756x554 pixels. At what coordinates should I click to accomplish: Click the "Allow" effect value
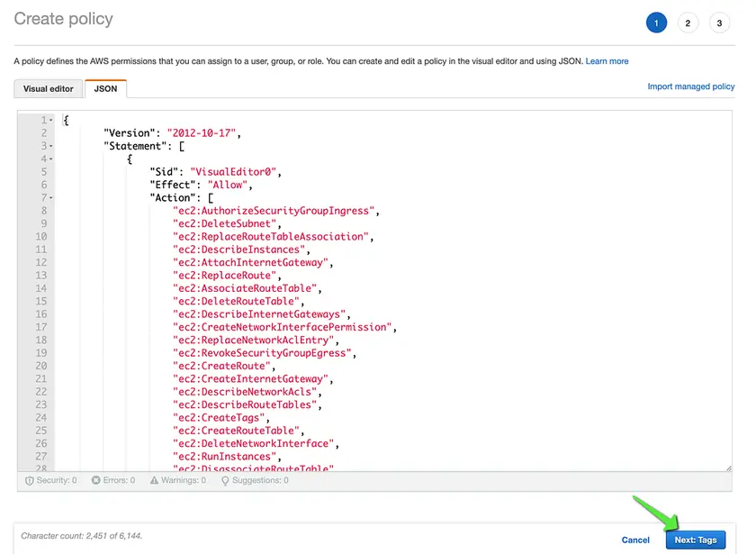coord(228,186)
